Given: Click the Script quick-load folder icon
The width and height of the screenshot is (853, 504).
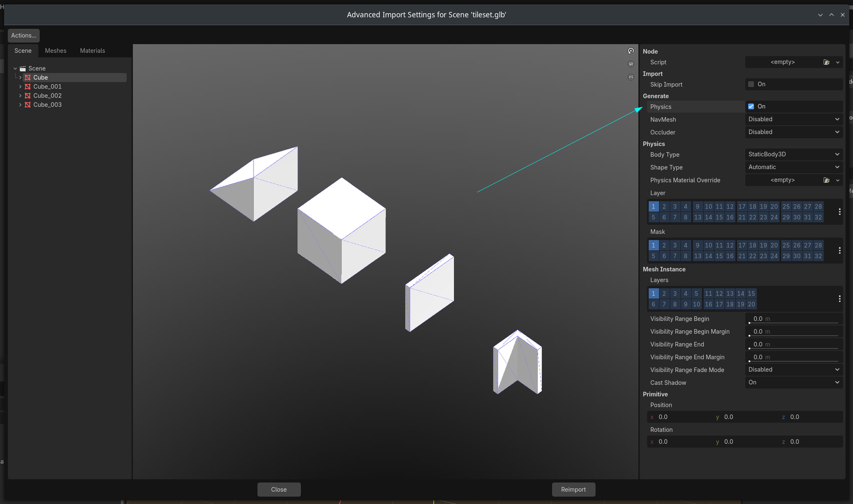Looking at the screenshot, I should pyautogui.click(x=826, y=62).
